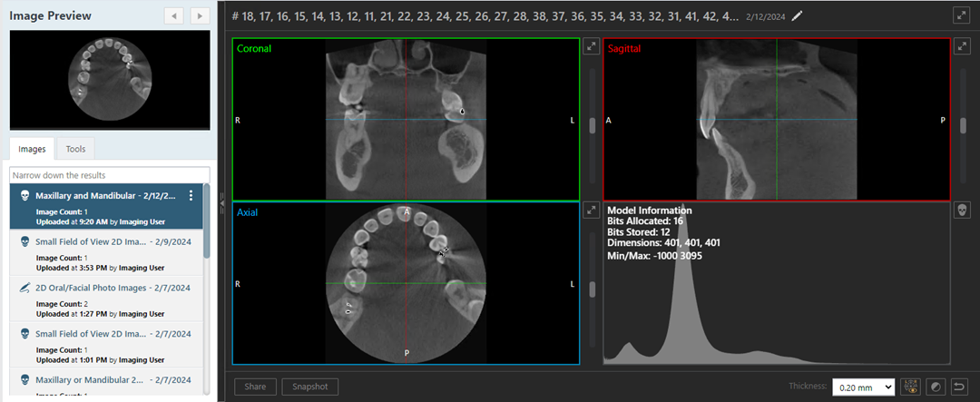
Task: Select the Images tab
Action: pos(32,149)
